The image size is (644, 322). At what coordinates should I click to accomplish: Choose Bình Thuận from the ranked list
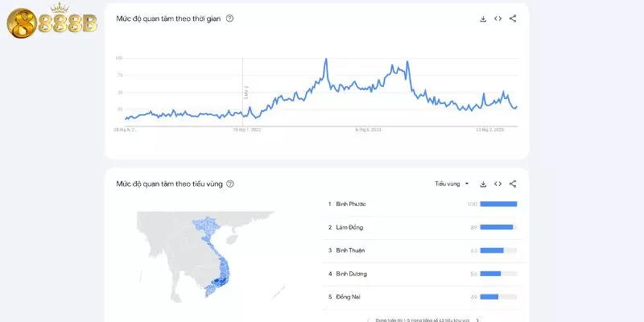[x=351, y=250]
